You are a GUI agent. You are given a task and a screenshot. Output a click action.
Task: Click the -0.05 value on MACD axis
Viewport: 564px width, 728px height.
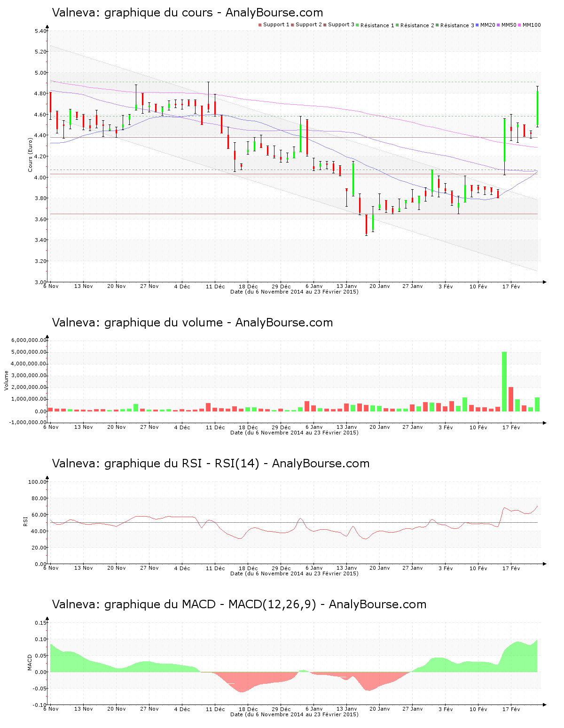point(39,689)
